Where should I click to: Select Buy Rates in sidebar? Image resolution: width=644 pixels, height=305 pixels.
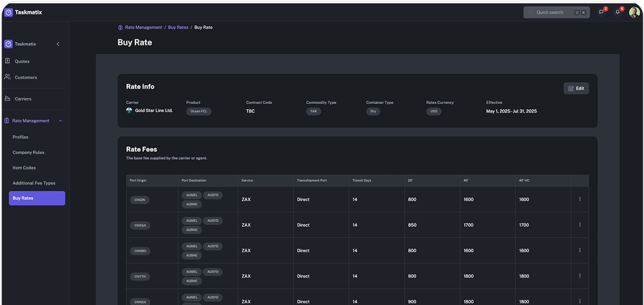[37, 198]
